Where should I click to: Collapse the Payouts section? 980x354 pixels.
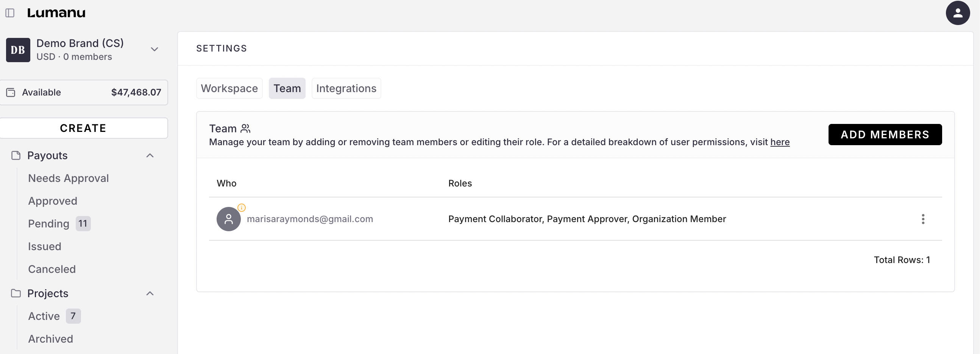(x=150, y=155)
